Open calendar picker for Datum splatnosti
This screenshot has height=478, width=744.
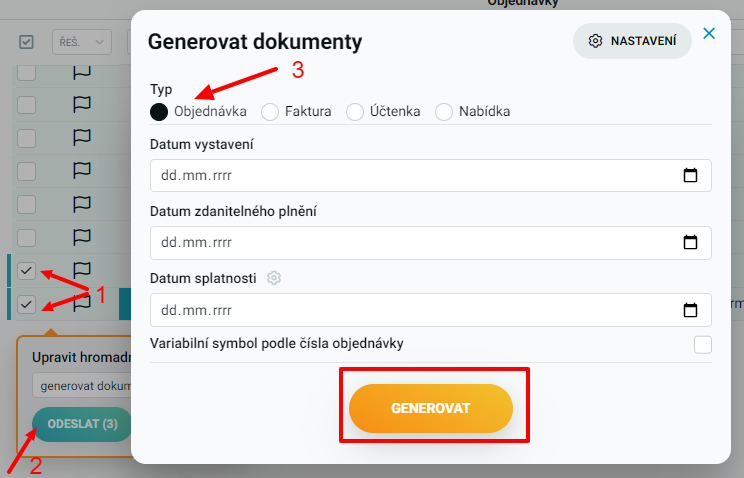690,310
